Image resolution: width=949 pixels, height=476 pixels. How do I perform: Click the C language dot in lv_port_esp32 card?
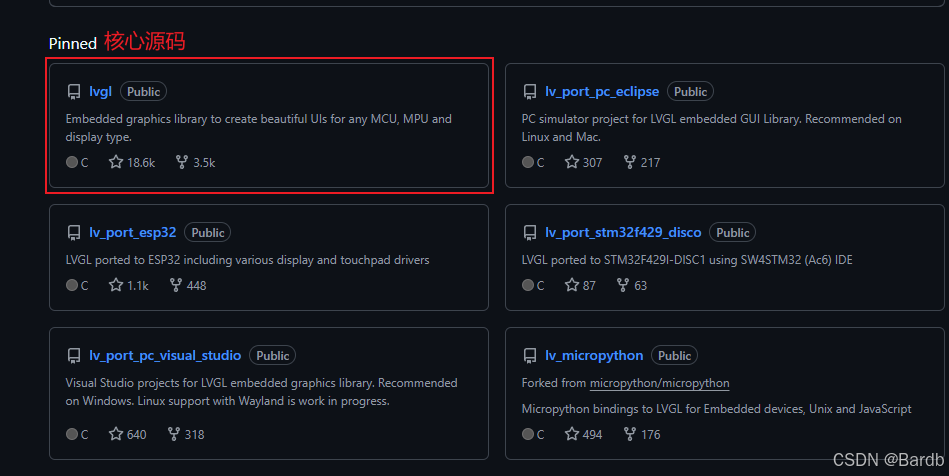71,285
